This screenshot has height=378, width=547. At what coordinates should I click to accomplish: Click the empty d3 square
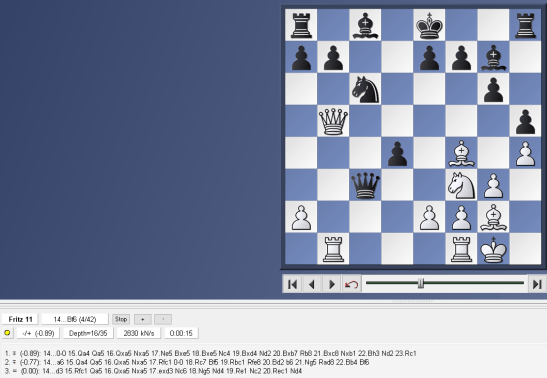coord(397,185)
